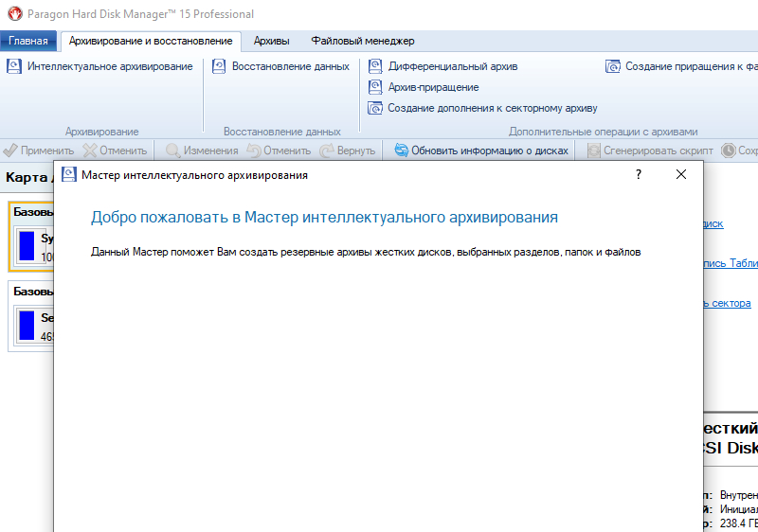Choose Дифференциальный архив operation

(453, 66)
